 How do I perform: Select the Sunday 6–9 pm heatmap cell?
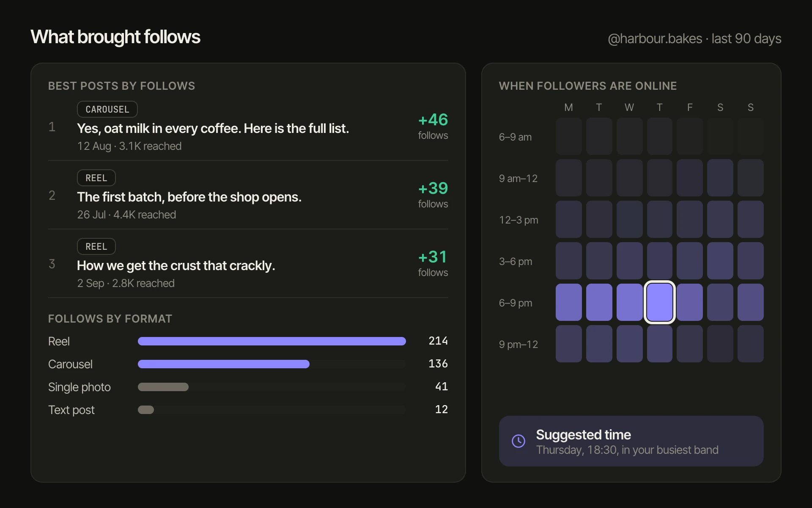(x=751, y=302)
